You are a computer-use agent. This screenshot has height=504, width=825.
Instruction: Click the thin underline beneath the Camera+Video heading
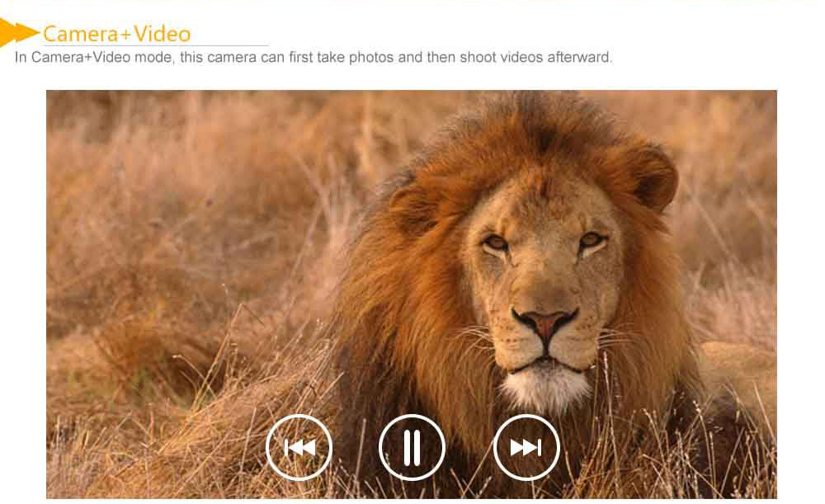coord(156,45)
